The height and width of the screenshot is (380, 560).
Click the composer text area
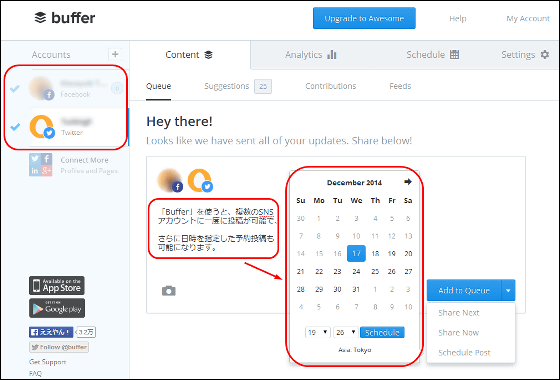[217, 229]
